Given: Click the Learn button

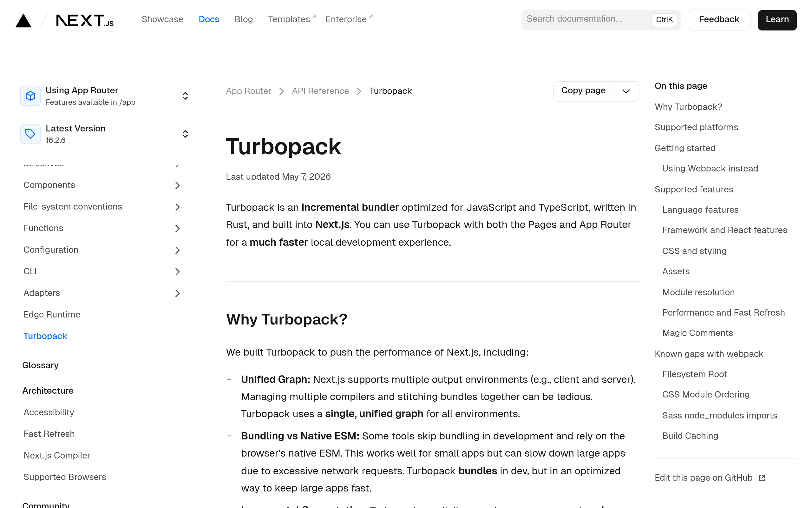Looking at the screenshot, I should pos(777,20).
